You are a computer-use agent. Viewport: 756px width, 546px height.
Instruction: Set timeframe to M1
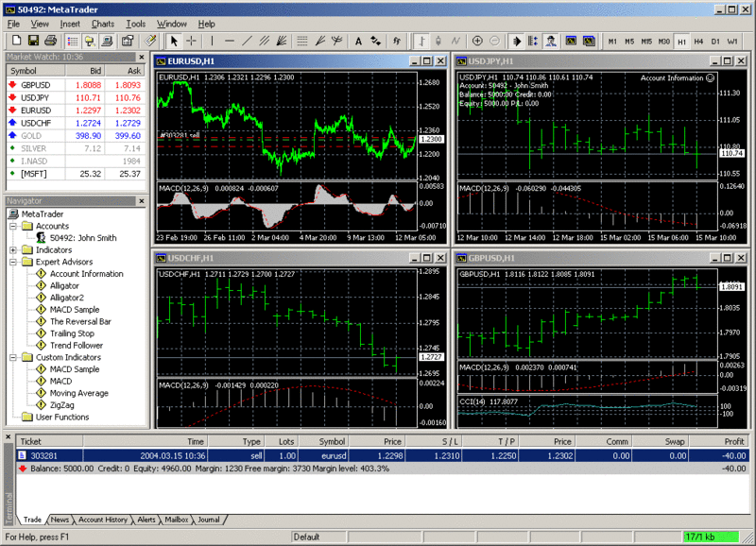coord(612,42)
